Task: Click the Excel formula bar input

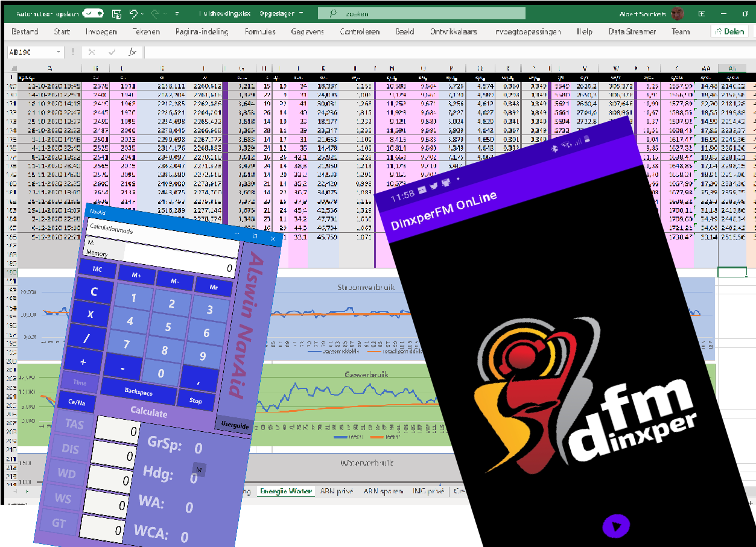Action: click(x=449, y=52)
